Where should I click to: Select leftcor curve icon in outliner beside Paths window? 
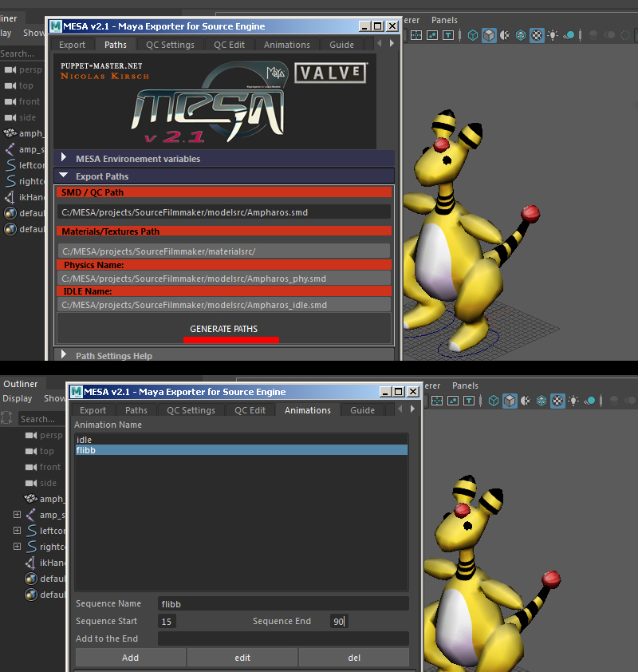coord(10,165)
